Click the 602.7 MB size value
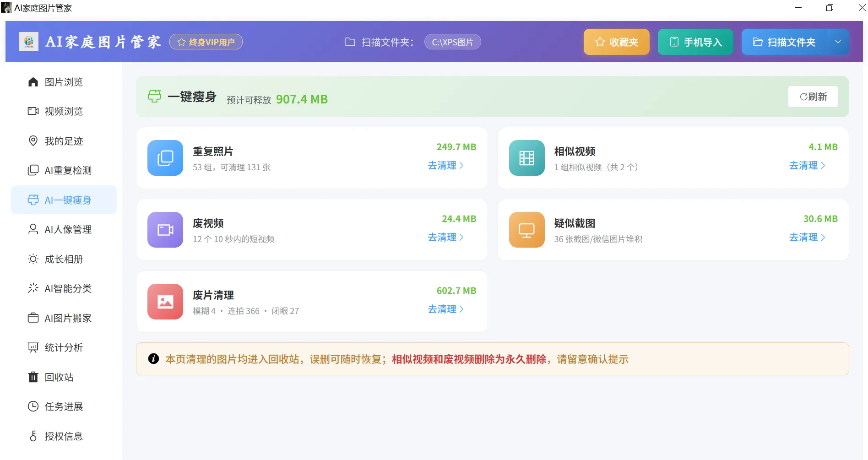The image size is (868, 460). coord(456,291)
